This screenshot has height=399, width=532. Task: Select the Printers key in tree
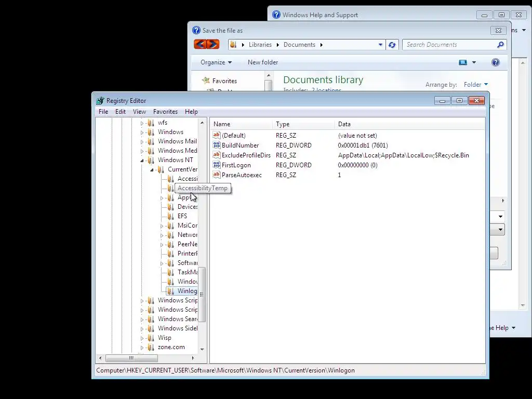[187, 254]
